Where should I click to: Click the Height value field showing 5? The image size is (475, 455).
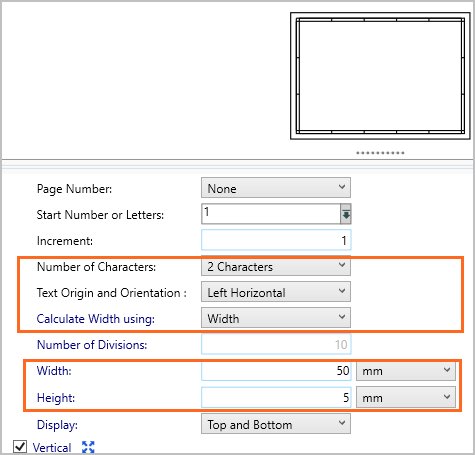click(276, 397)
